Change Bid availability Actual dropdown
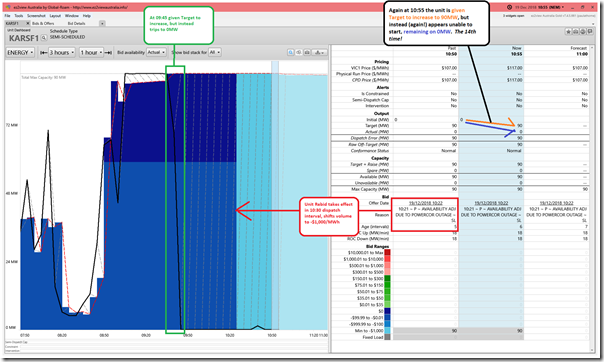The width and height of the screenshot is (604, 362). pyautogui.click(x=156, y=52)
